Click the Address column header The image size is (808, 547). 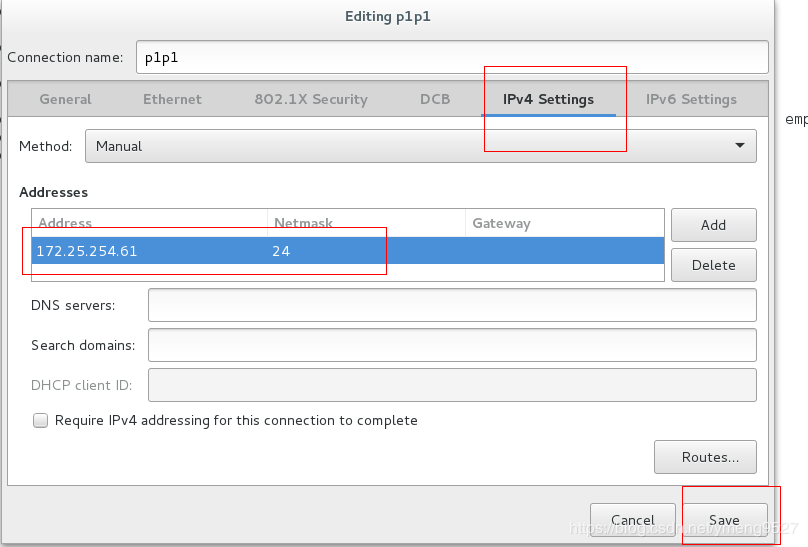pyautogui.click(x=65, y=223)
